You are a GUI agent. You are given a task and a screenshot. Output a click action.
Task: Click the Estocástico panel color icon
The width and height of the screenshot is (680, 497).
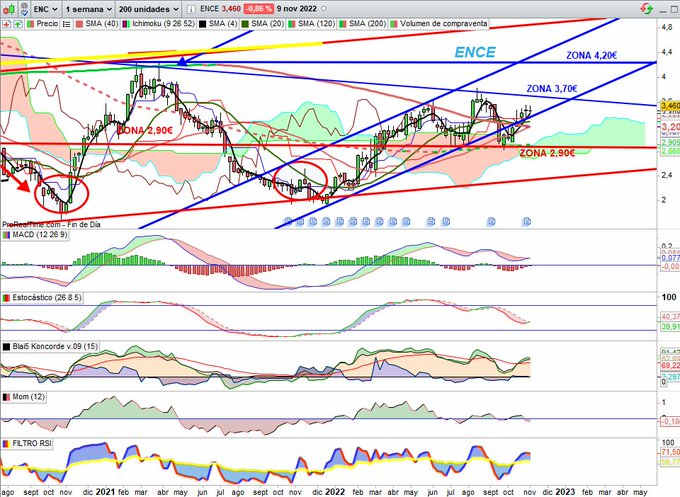[6, 298]
